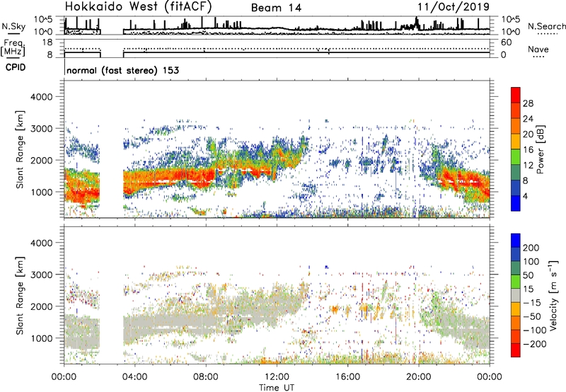Click the "16" label on the power colorbar

pos(528,150)
